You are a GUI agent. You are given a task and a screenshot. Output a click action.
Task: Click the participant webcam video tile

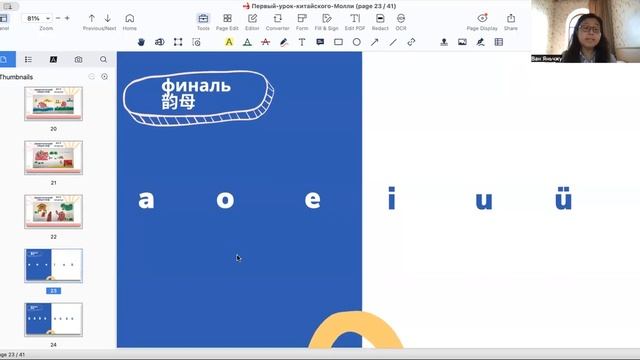click(585, 31)
